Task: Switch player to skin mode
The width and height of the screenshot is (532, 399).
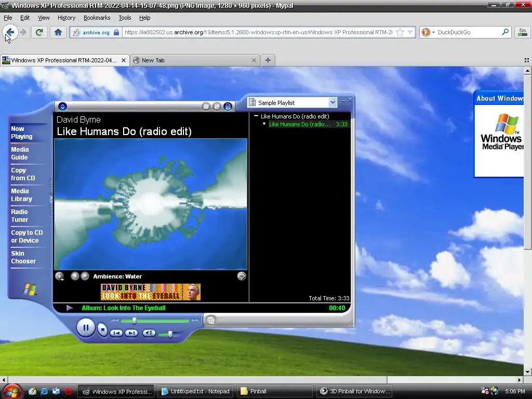Action: click(211, 320)
